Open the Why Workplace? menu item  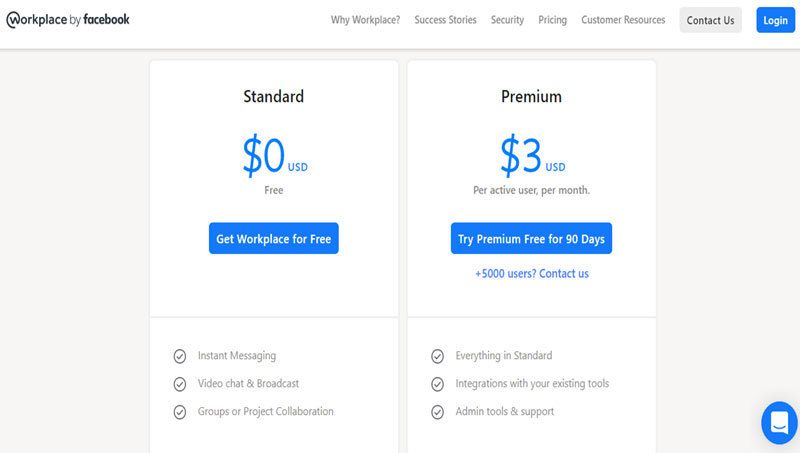click(x=365, y=20)
